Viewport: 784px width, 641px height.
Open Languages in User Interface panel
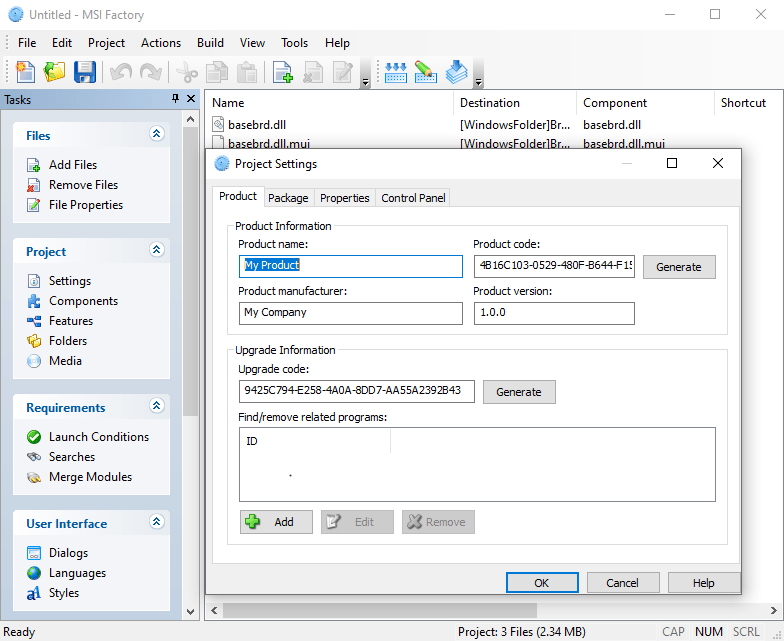click(77, 573)
